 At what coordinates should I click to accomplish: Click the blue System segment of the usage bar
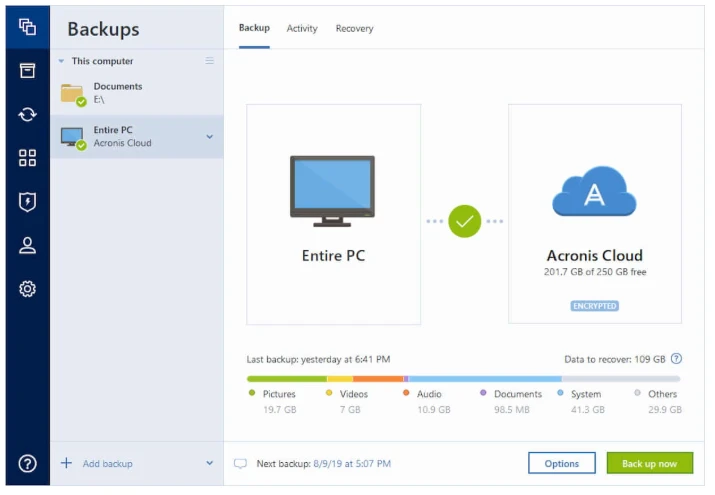click(485, 379)
